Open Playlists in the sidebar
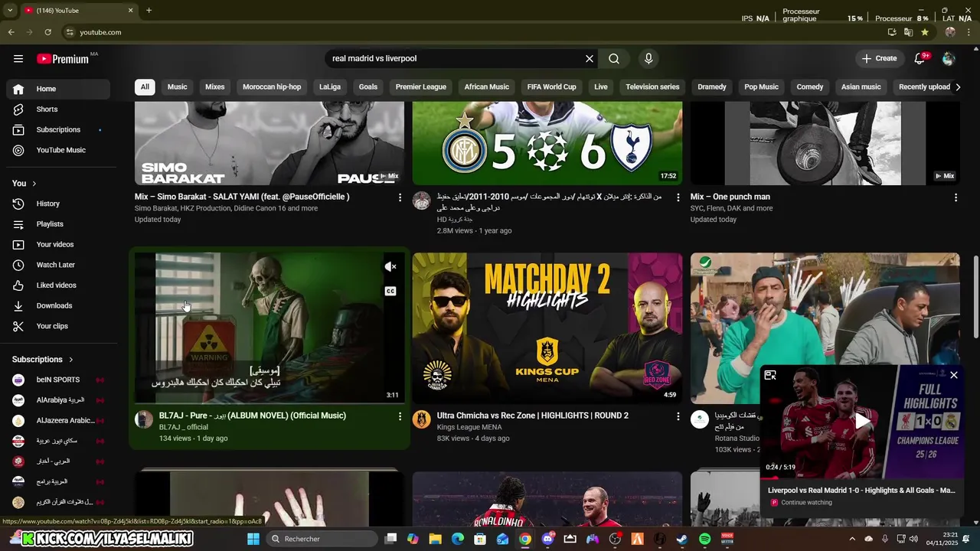The height and width of the screenshot is (551, 980). click(58, 224)
